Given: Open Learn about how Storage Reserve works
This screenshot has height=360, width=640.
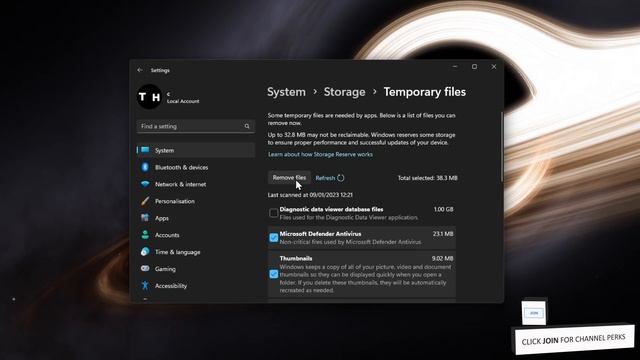Looking at the screenshot, I should click(x=320, y=154).
